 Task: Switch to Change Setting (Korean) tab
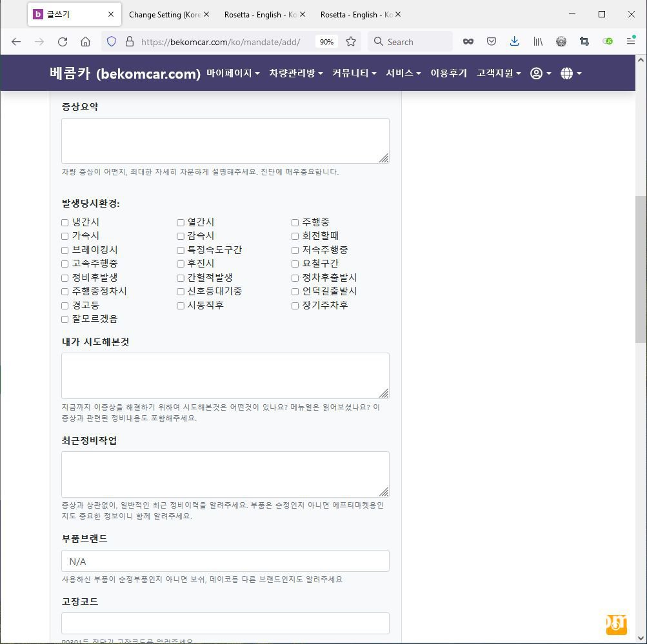[164, 14]
